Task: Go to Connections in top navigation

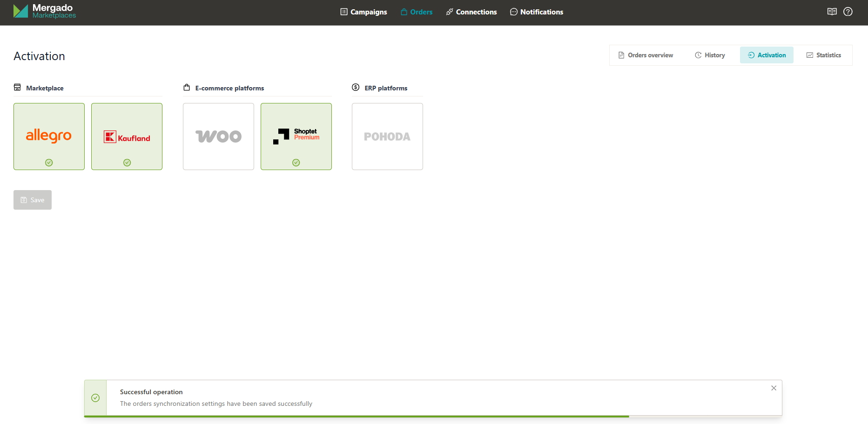Action: pos(471,12)
